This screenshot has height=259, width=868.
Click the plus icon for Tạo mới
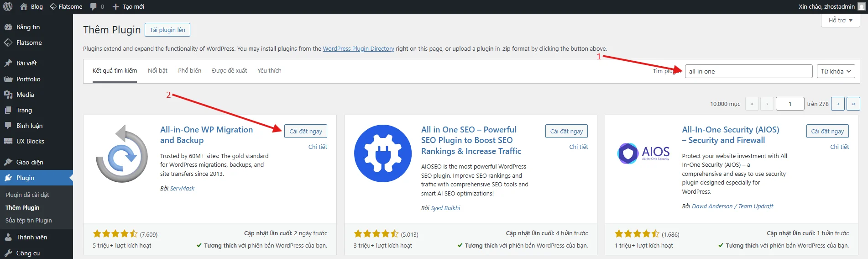[115, 6]
